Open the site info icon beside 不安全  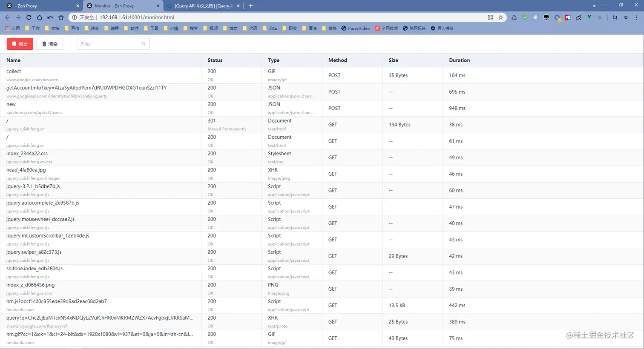click(x=74, y=17)
